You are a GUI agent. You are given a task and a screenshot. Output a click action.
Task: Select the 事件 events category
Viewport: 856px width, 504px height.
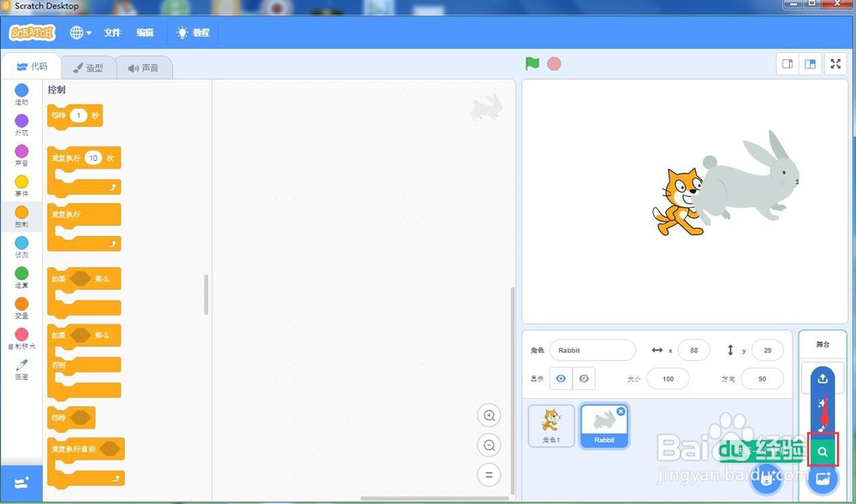pos(21,186)
